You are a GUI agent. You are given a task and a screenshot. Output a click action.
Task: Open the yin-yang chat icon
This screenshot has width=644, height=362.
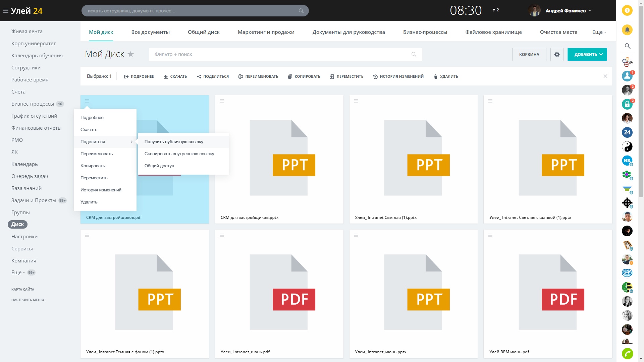(x=627, y=146)
